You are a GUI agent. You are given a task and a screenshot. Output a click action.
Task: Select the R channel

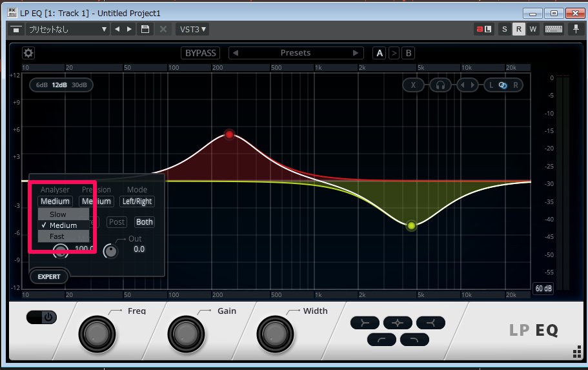516,85
